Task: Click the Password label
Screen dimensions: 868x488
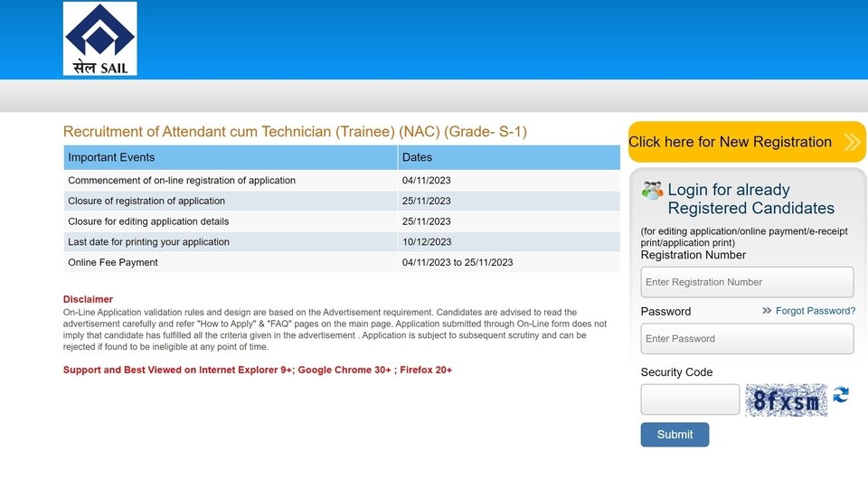Action: click(x=665, y=312)
